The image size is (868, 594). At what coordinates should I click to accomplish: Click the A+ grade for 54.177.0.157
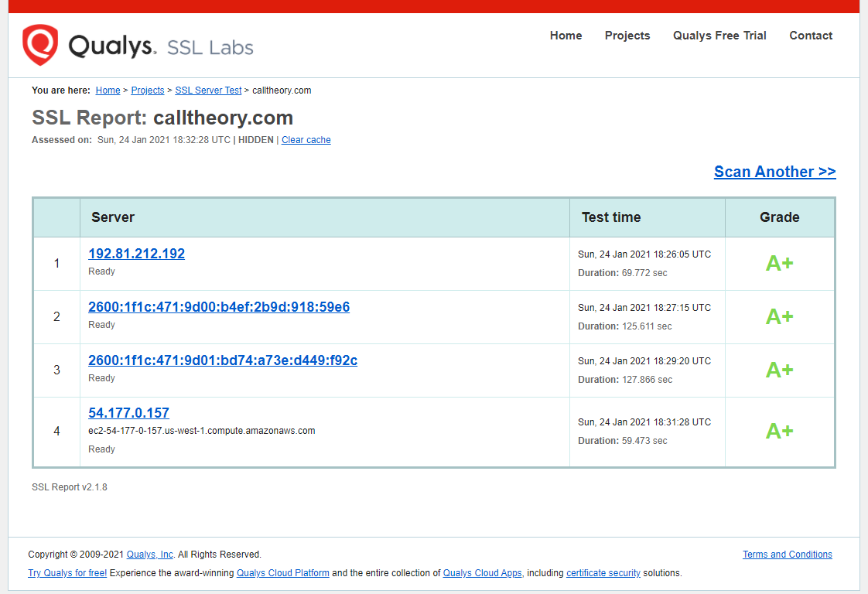point(780,431)
